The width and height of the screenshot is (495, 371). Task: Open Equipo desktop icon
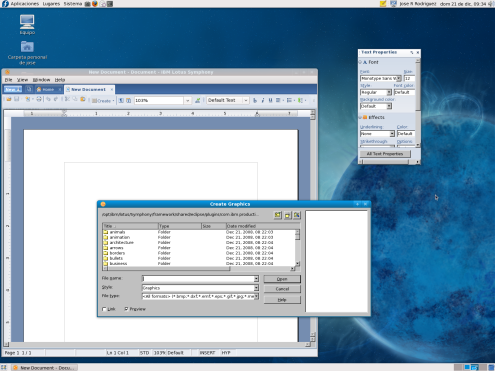27,25
